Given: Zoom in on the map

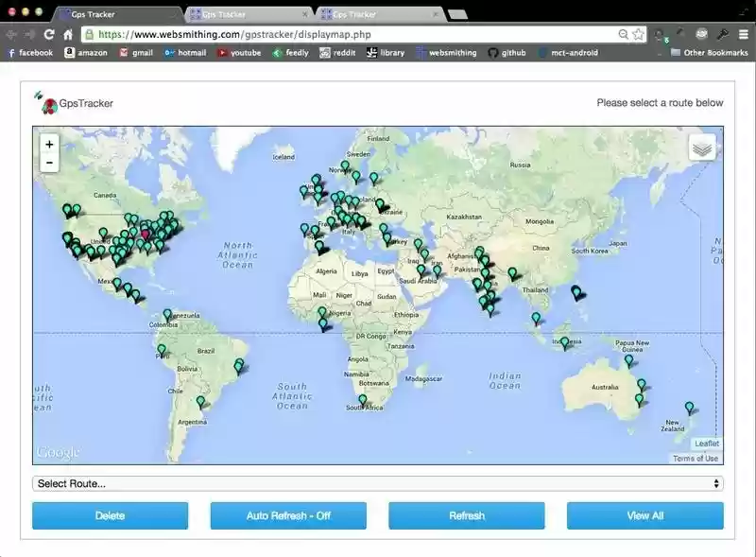Looking at the screenshot, I should point(49,144).
